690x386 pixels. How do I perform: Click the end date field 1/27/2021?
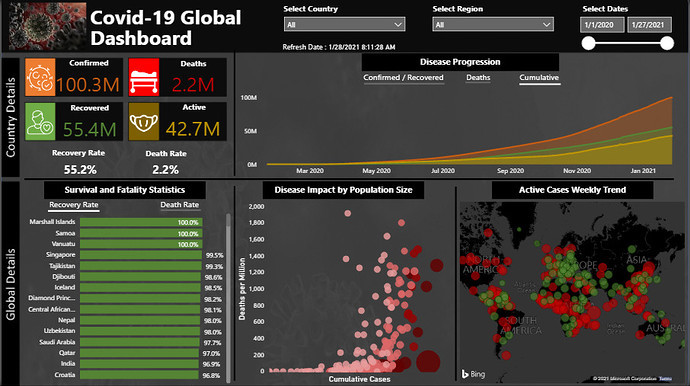(650, 25)
